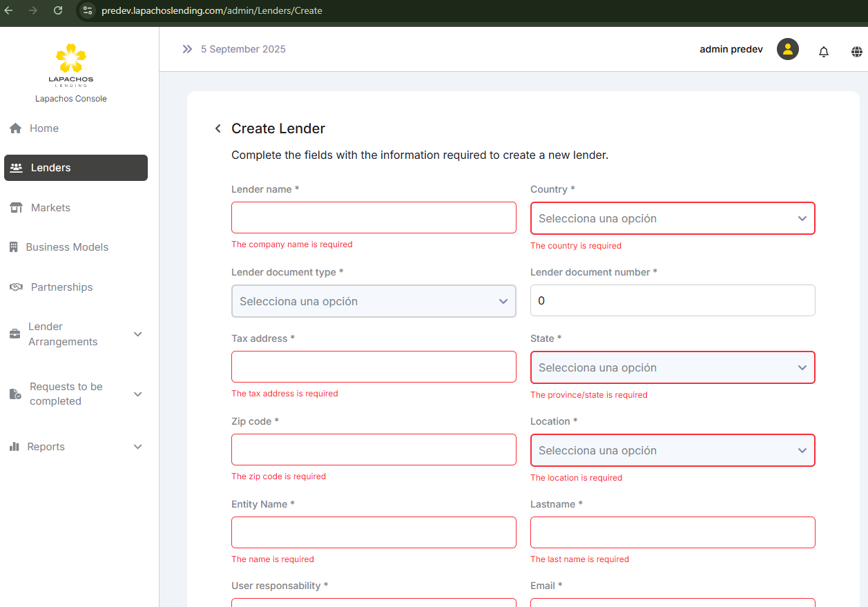Collapse sidebar with double chevron icon
Screen dimensions: 868x607
point(187,49)
